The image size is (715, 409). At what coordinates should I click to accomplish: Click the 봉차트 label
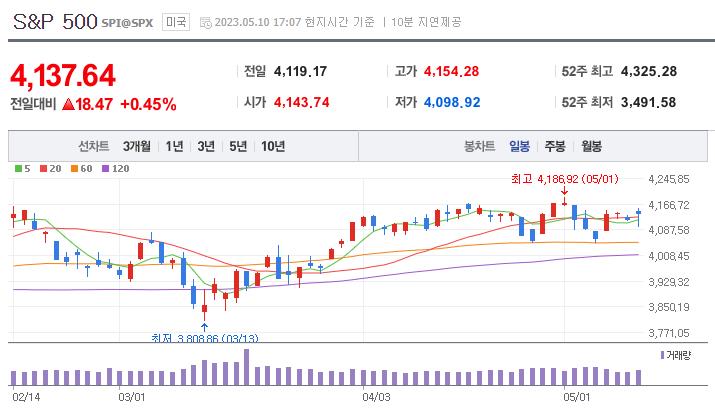[479, 146]
